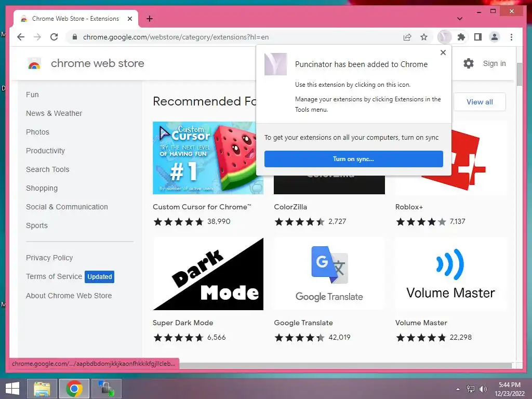
Task: Click the View all button
Action: coord(480,102)
